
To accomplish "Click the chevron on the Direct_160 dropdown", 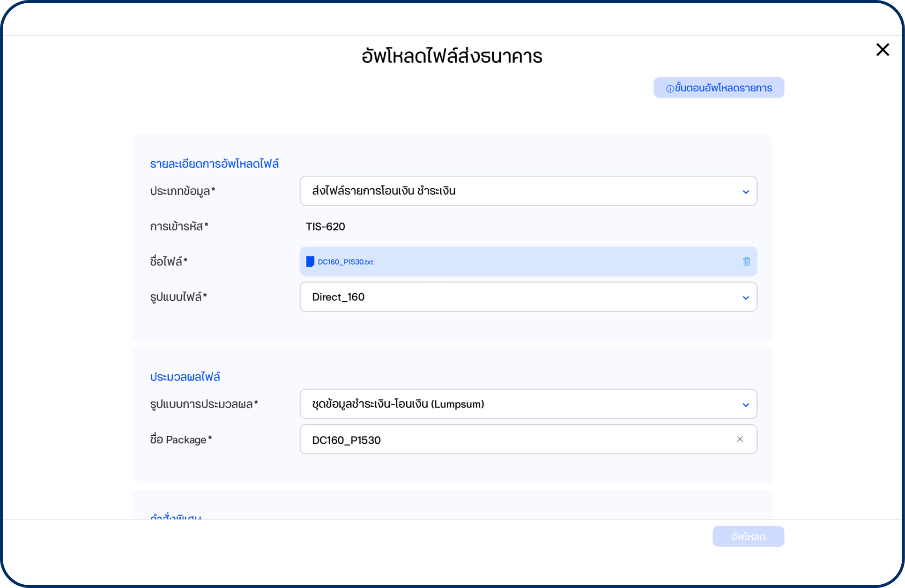I will click(745, 297).
